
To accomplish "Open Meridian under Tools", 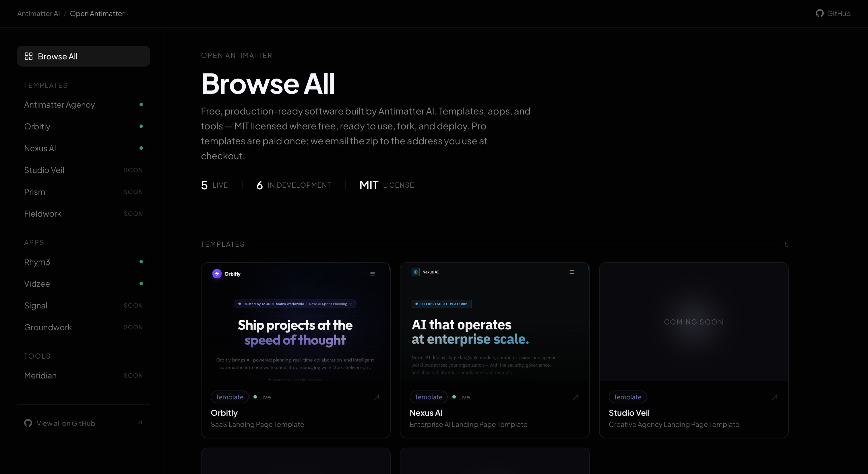I will coord(40,376).
